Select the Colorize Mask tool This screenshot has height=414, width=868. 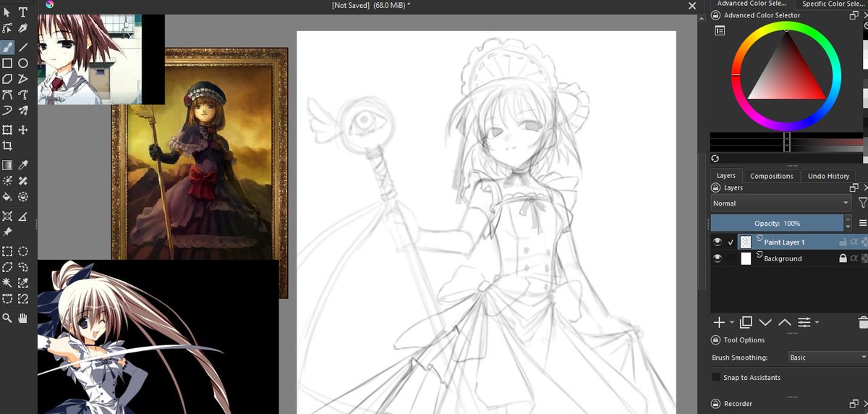click(x=7, y=181)
